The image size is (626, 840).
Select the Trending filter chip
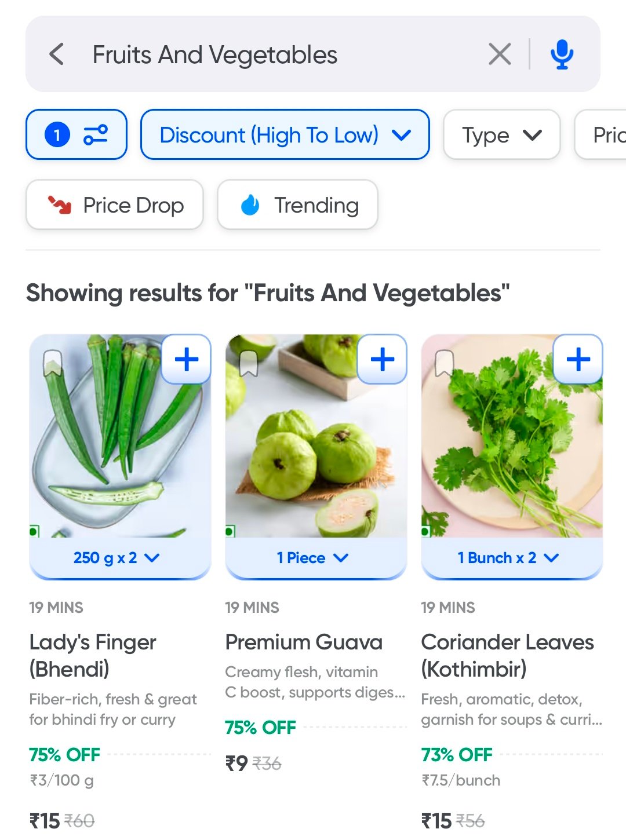[x=297, y=205]
